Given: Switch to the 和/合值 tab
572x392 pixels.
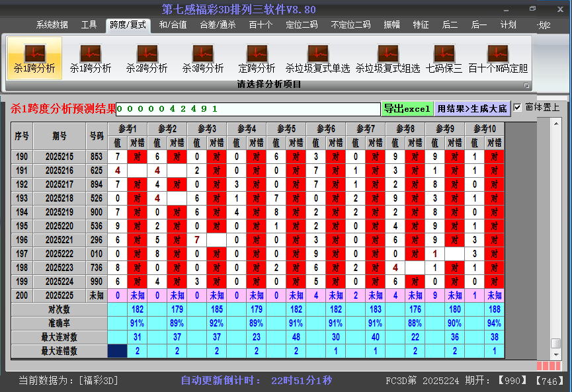Looking at the screenshot, I should tap(173, 25).
